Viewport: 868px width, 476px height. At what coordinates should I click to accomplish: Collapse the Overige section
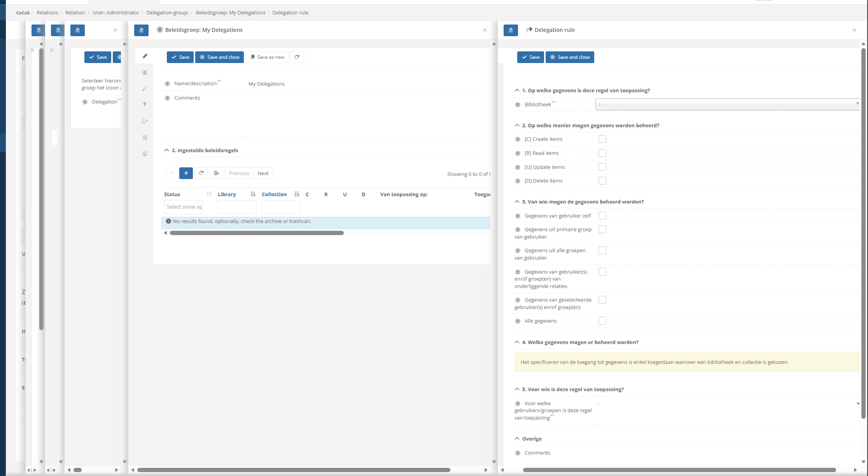click(517, 439)
